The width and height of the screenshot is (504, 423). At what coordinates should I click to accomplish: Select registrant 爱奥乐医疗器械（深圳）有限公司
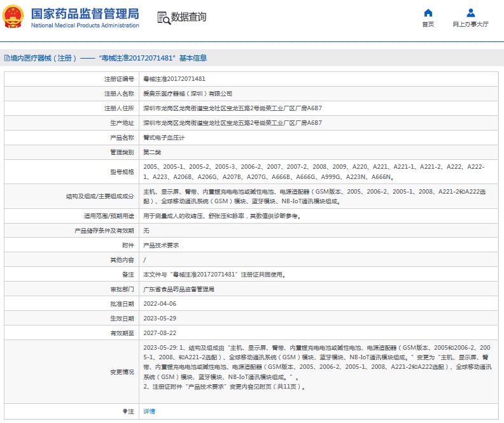[x=188, y=94]
